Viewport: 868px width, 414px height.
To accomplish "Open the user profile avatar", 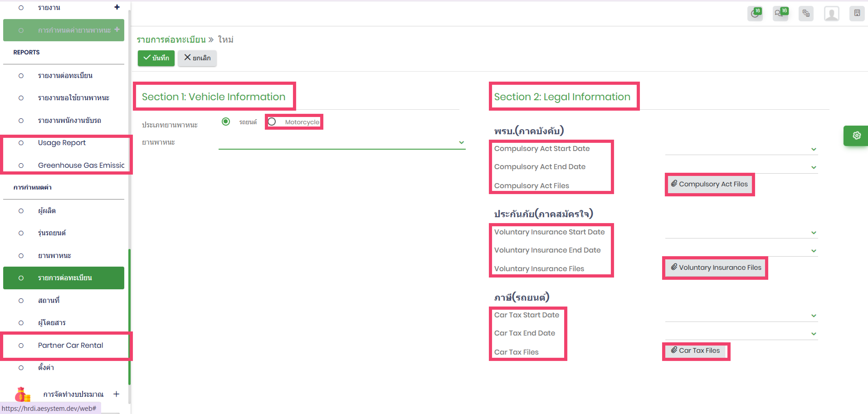I will [831, 14].
